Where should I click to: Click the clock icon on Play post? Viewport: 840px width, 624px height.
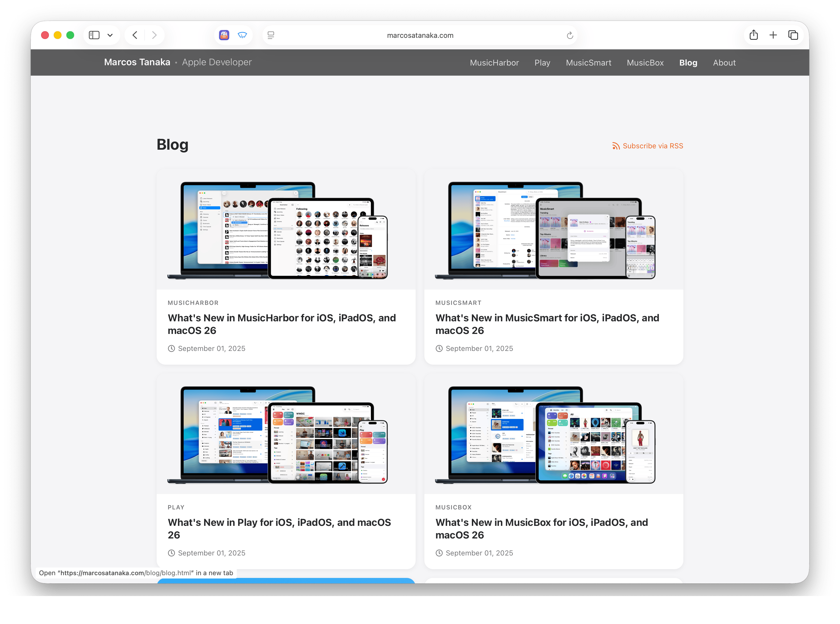click(x=171, y=553)
